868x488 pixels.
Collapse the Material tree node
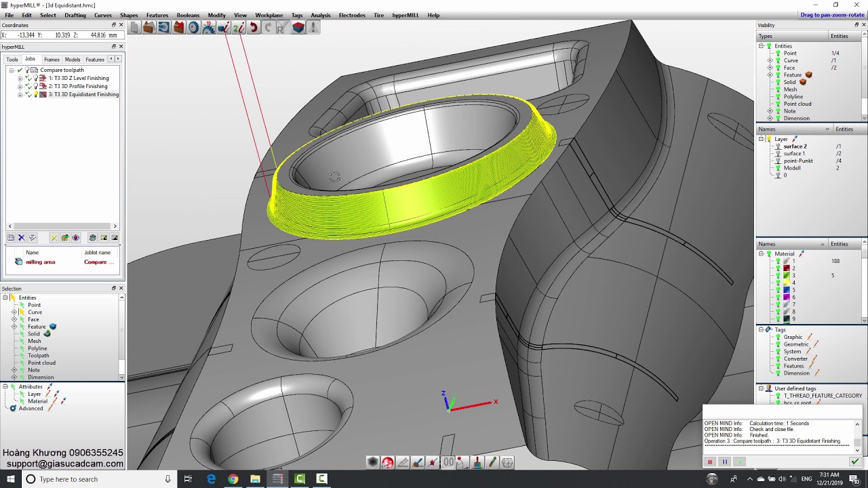pos(761,253)
